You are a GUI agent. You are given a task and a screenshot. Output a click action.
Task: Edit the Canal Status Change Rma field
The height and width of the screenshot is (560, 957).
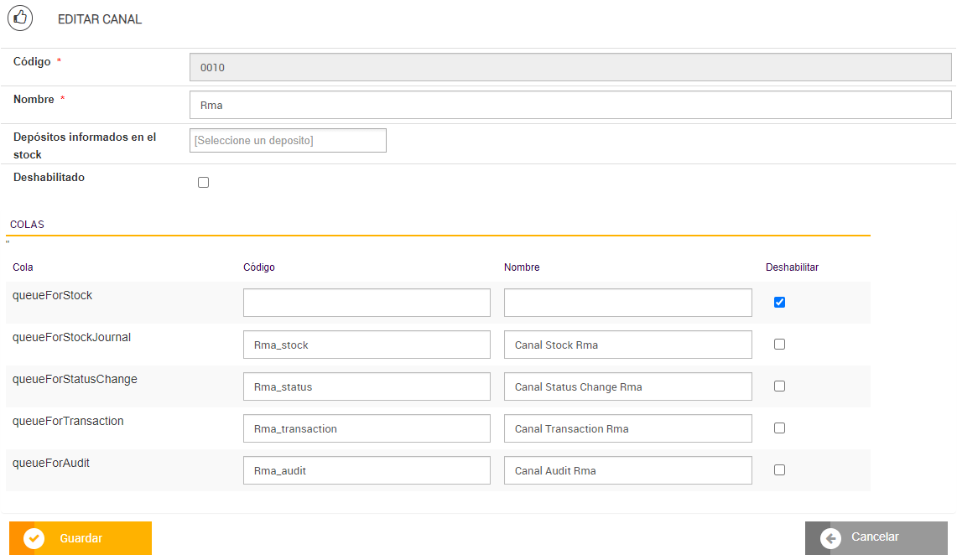(627, 386)
